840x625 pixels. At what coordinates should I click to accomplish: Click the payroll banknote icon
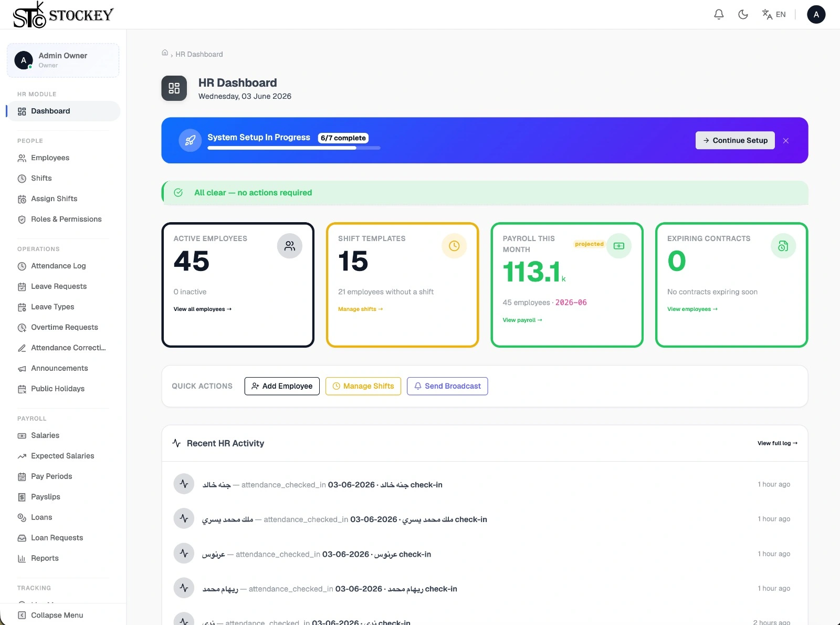[x=619, y=246]
